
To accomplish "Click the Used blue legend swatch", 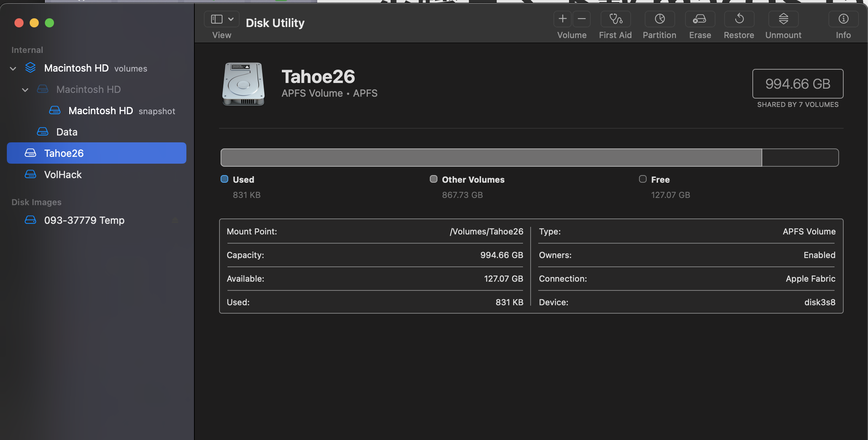I will point(224,179).
